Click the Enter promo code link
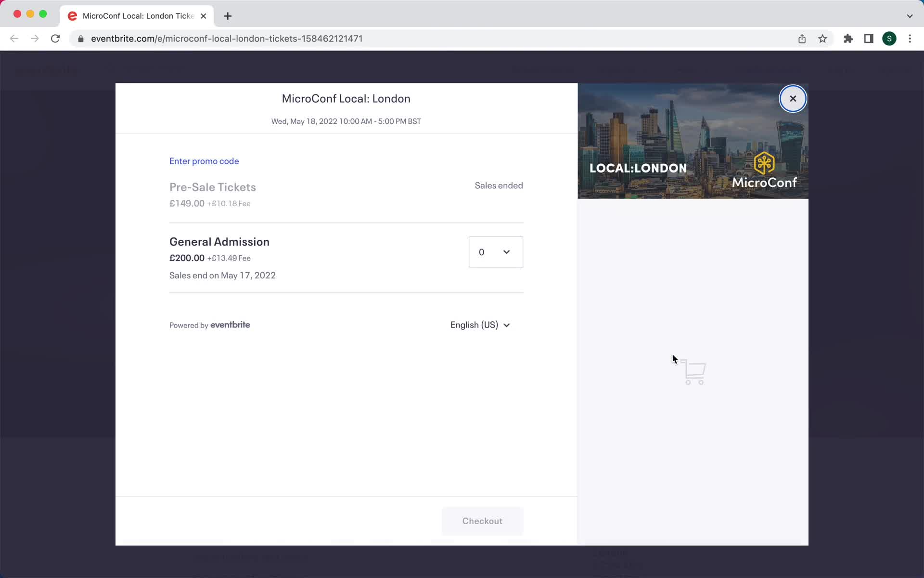 [x=204, y=161]
